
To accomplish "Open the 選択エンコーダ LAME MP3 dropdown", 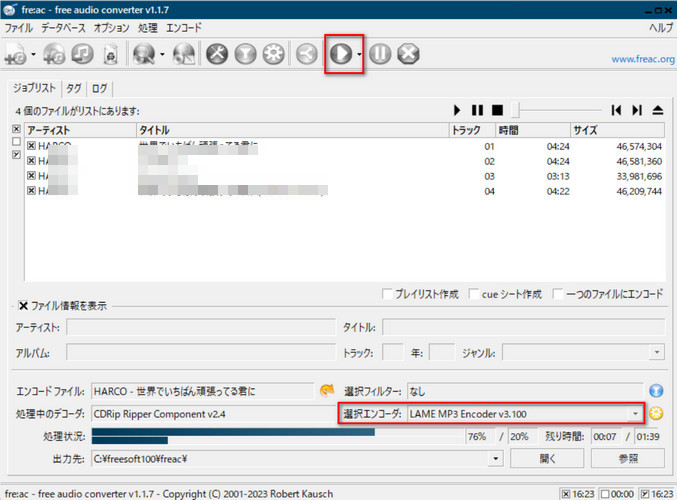I will (635, 414).
